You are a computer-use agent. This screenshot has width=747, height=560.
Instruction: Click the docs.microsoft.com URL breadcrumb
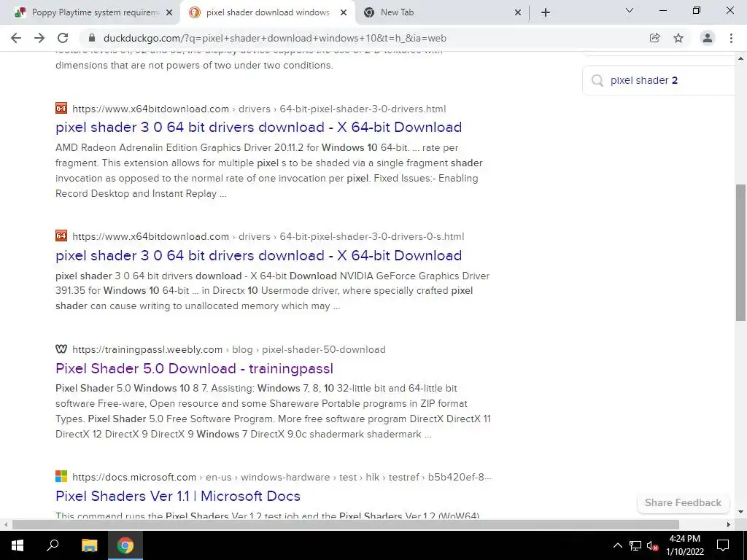(282, 477)
